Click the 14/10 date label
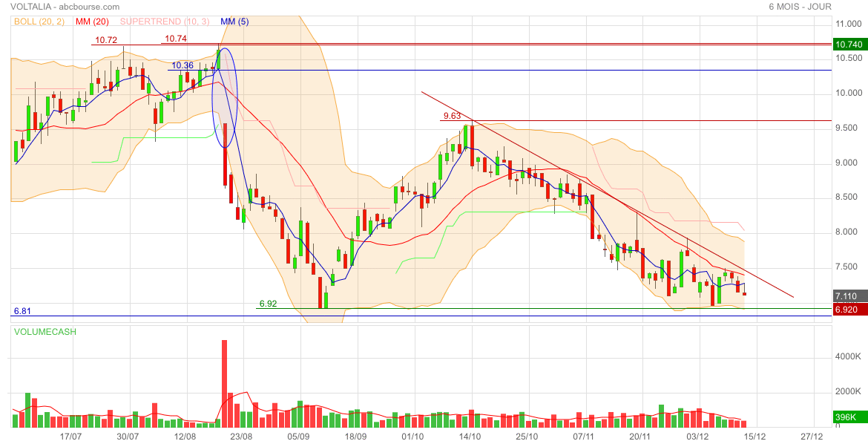The height and width of the screenshot is (444, 868). (x=470, y=437)
